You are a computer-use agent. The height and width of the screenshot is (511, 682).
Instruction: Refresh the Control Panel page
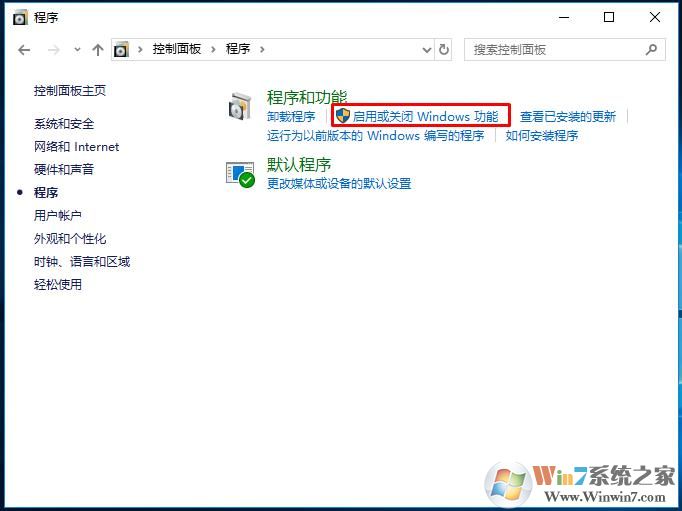click(444, 50)
